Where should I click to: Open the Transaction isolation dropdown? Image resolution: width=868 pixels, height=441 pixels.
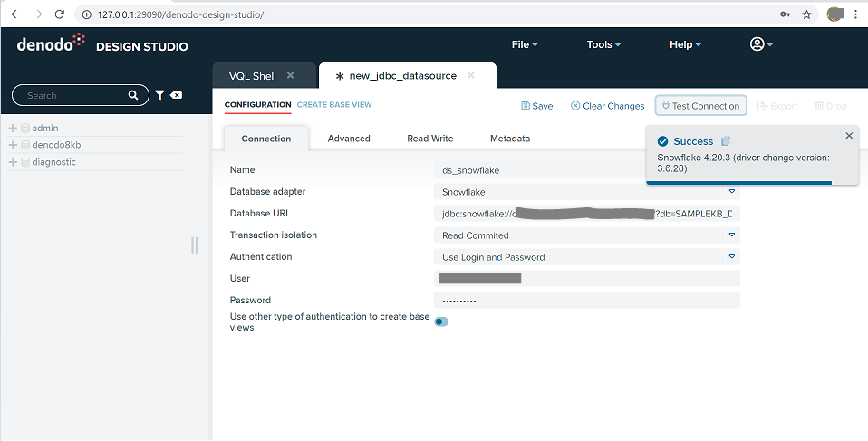tap(732, 235)
